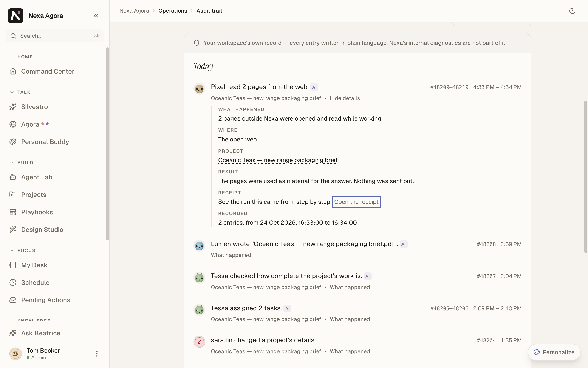The image size is (588, 368).
Task: Click AI badge on Lumen entry
Action: coord(404,244)
